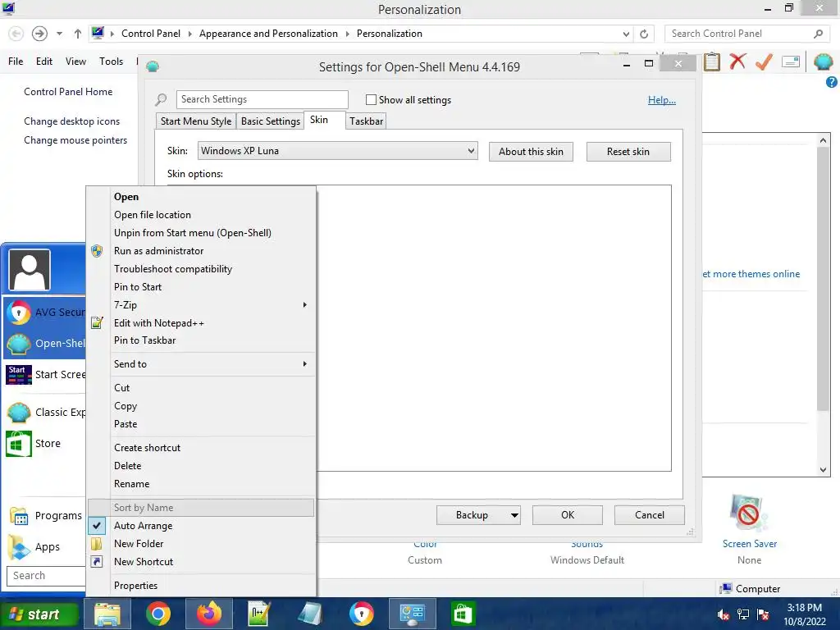
Task: Click the muted volume tray icon
Action: [724, 614]
